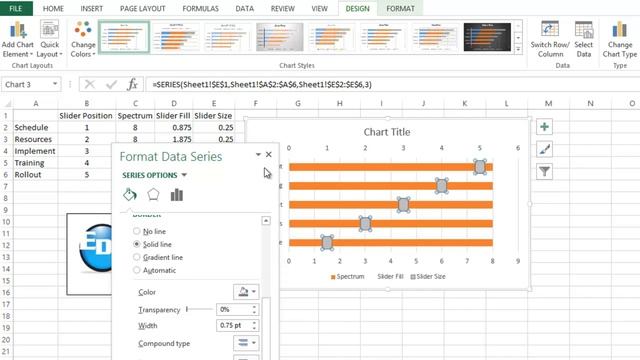Open the Name Box dropdown arrow

(x=55, y=84)
